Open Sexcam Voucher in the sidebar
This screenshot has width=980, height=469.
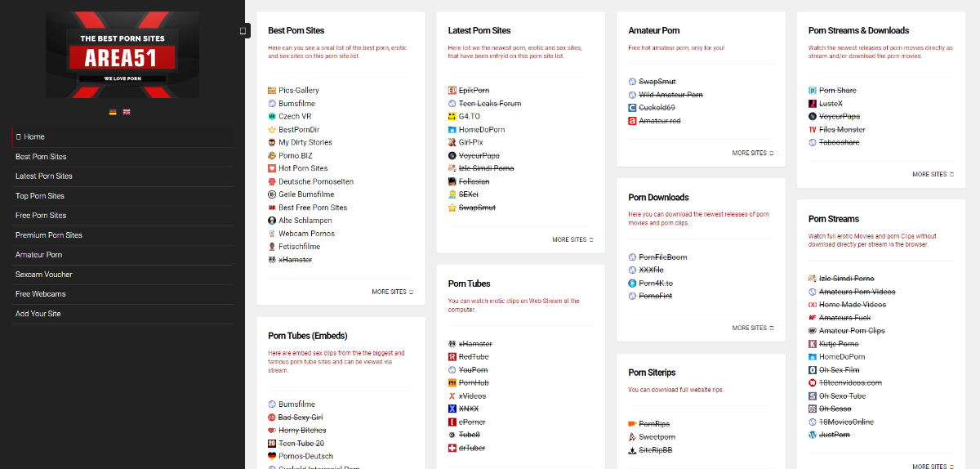pyautogui.click(x=43, y=275)
